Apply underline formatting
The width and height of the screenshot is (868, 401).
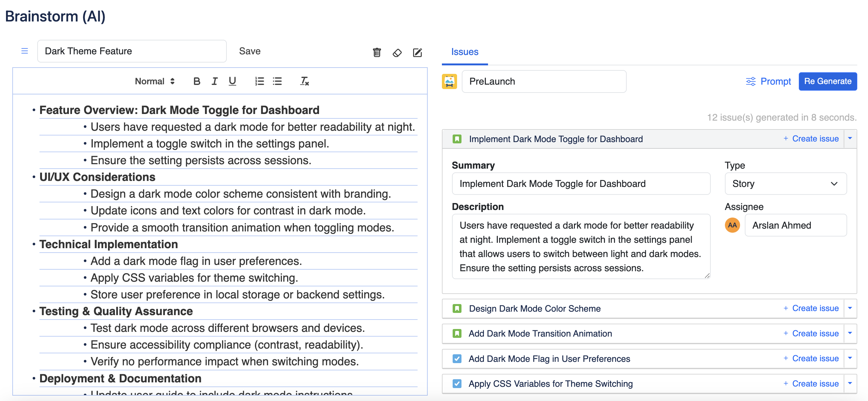[x=232, y=81]
